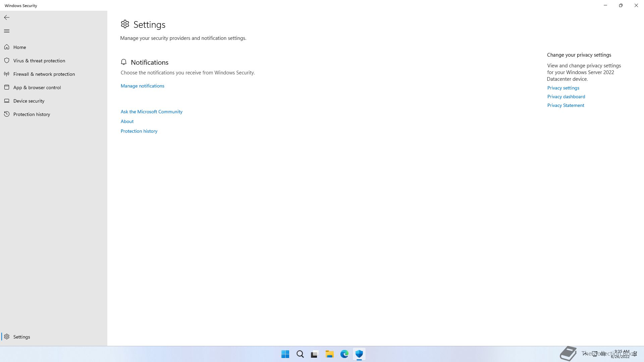The image size is (644, 362).
Task: Click the Notifications heading text
Action: [x=150, y=62]
